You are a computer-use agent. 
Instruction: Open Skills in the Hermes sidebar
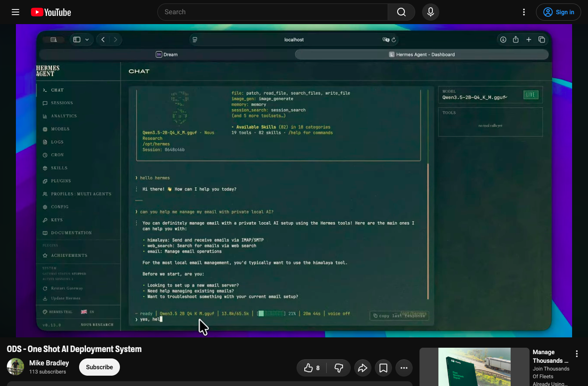coord(59,168)
